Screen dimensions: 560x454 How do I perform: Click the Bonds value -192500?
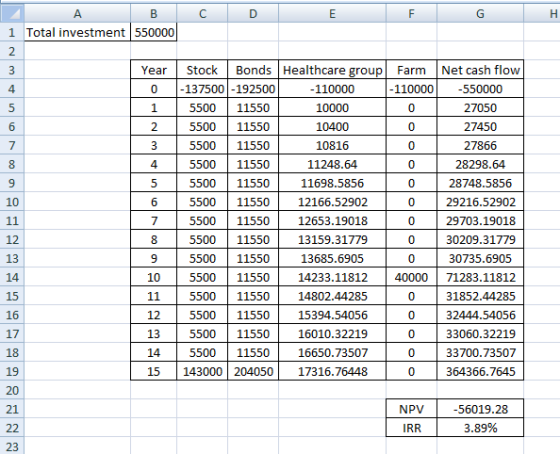click(253, 89)
